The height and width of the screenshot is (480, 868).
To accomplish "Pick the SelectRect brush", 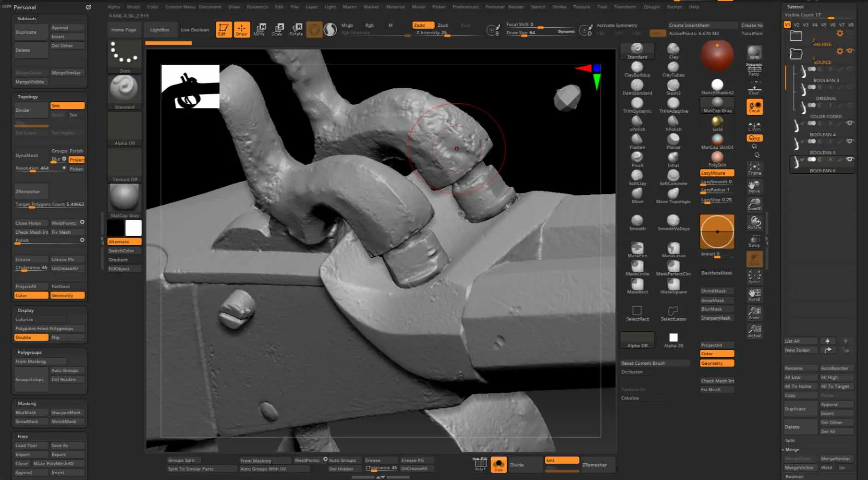I will (x=637, y=313).
